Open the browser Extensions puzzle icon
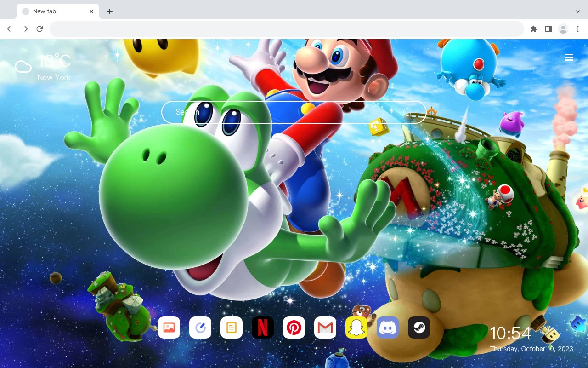This screenshot has width=588, height=368. [x=533, y=29]
